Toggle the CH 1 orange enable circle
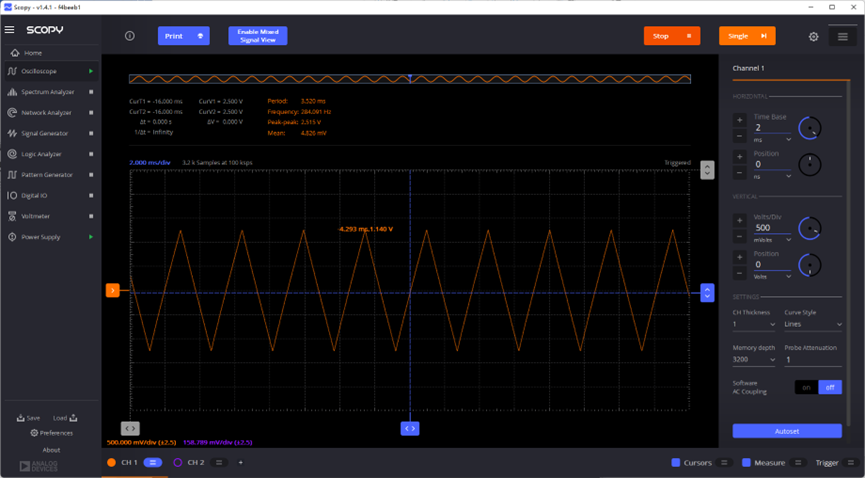 [111, 463]
